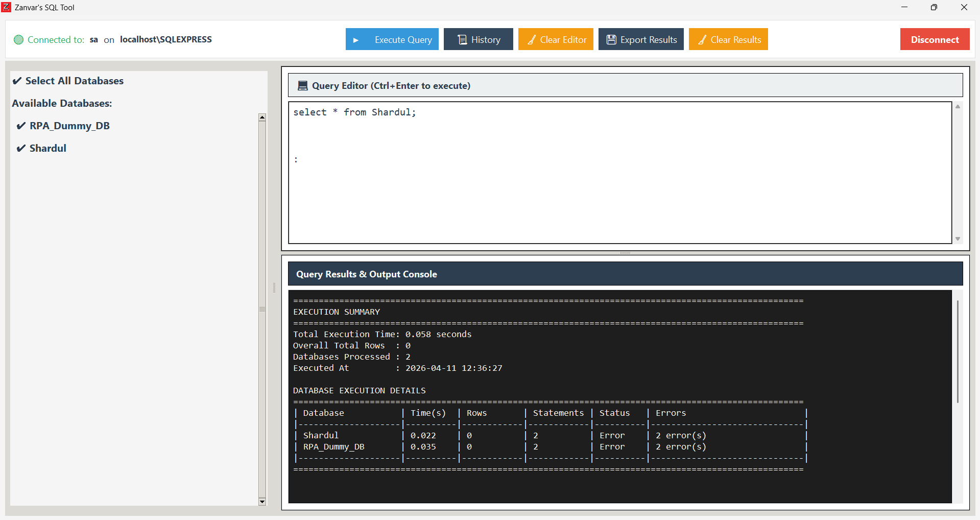Click the database icon in Query Editor header
This screenshot has height=520, width=980.
coord(303,85)
